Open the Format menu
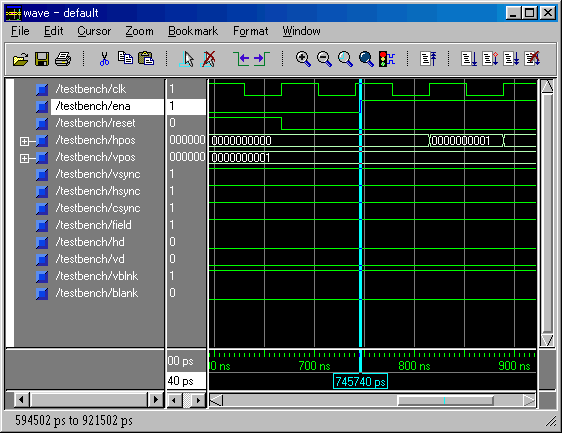Viewport: 562px width, 433px height. (x=251, y=31)
